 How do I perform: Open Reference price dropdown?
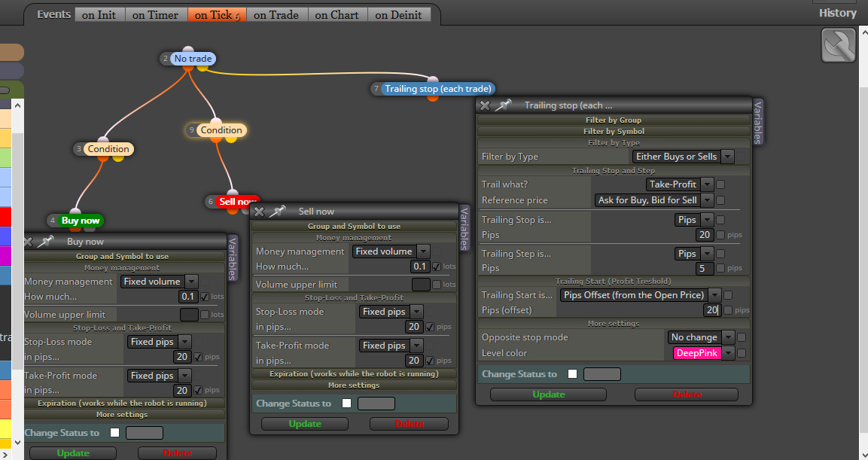[x=653, y=200]
